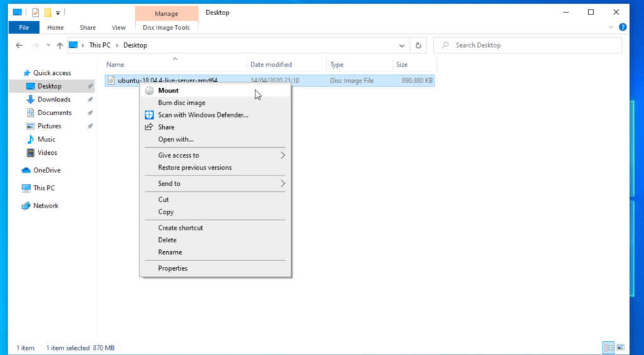The width and height of the screenshot is (644, 355).
Task: Expand address bar history dropdown
Action: tap(402, 45)
